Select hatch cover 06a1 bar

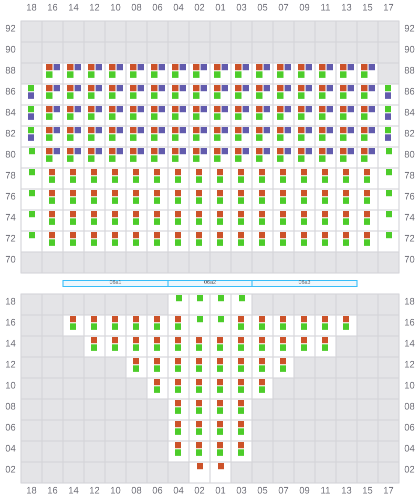click(115, 283)
